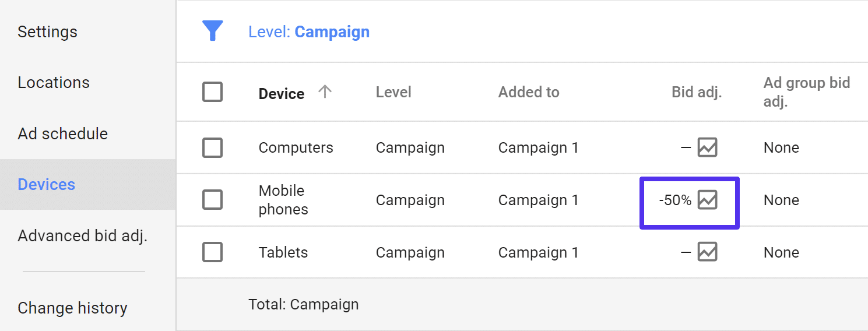868x331 pixels.
Task: Open bid simulator chart icon for Computers
Action: (x=707, y=147)
